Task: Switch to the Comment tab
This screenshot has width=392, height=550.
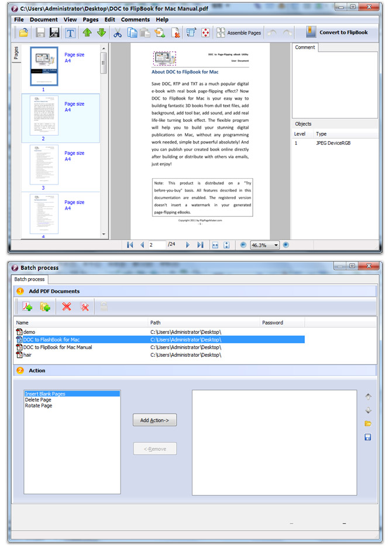Action: (x=305, y=47)
